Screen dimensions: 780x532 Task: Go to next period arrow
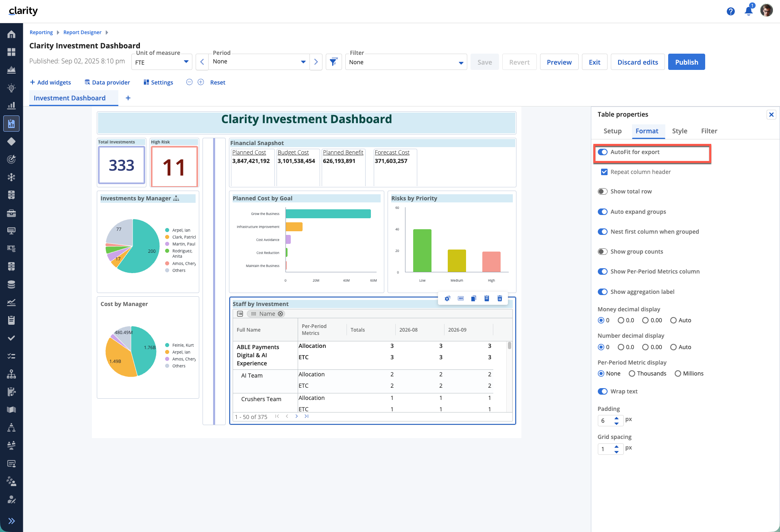316,62
